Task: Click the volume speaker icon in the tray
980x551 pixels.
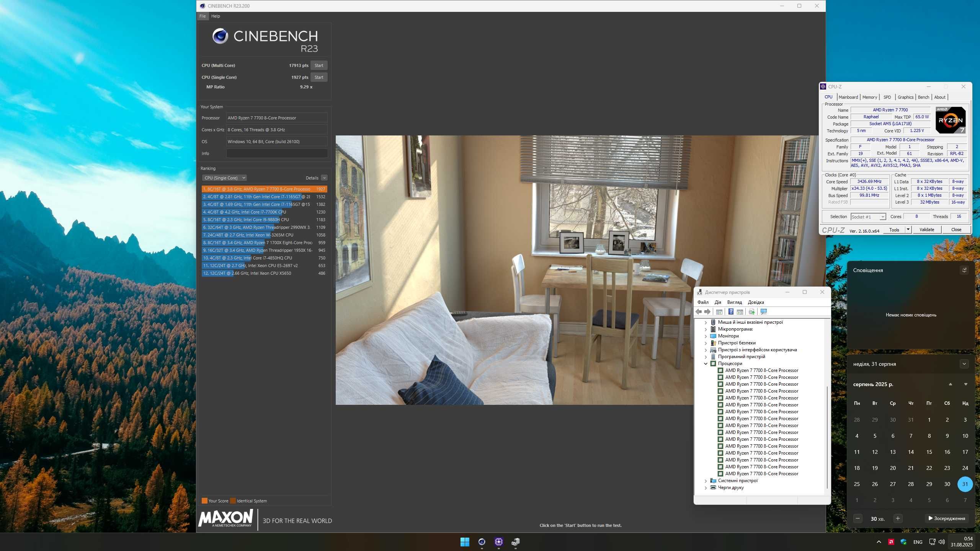Action: point(942,542)
